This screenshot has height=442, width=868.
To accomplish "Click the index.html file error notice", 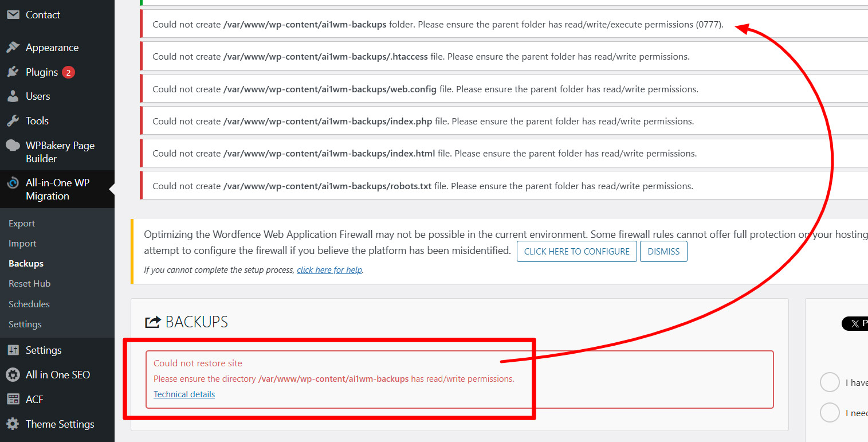I will pyautogui.click(x=504, y=154).
